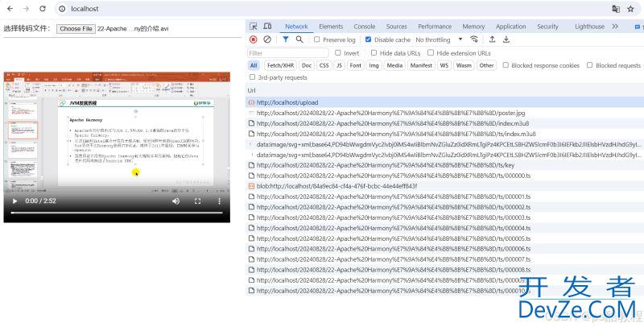Clear the network log
Image resolution: width=644 pixels, height=327 pixels.
[x=267, y=39]
